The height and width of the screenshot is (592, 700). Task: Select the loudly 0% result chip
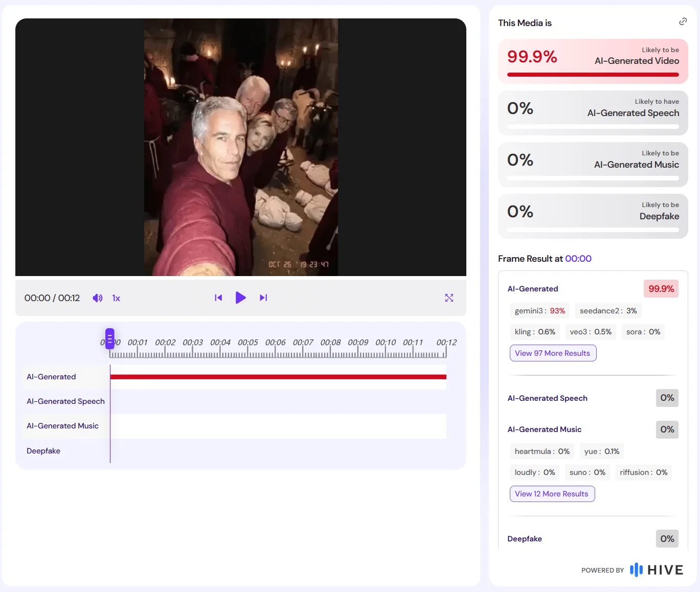pyautogui.click(x=535, y=472)
